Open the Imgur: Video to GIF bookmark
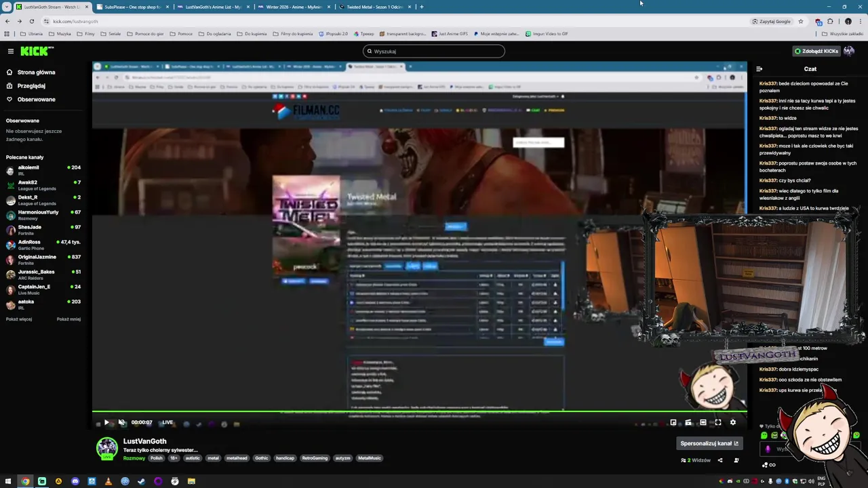 point(547,33)
